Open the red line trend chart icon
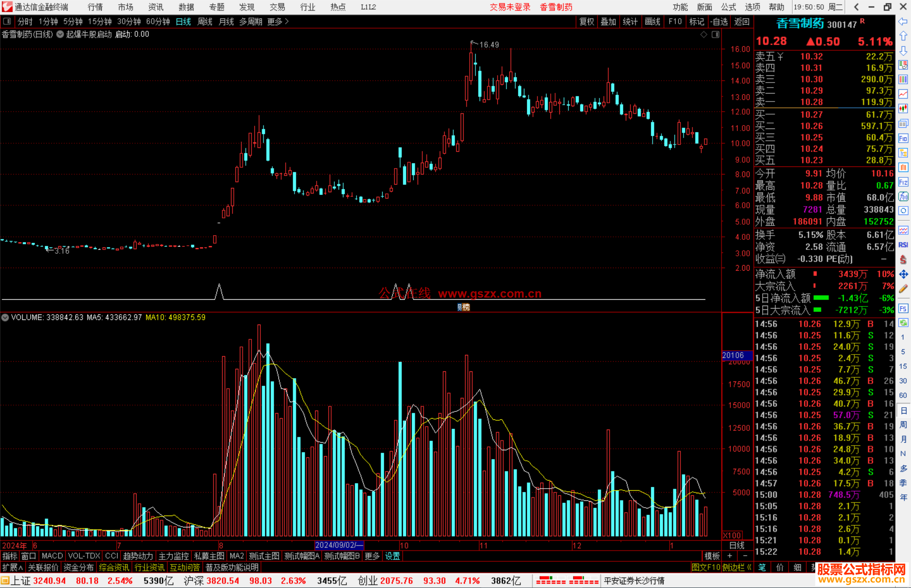Image resolution: width=911 pixels, height=588 pixels. [903, 94]
